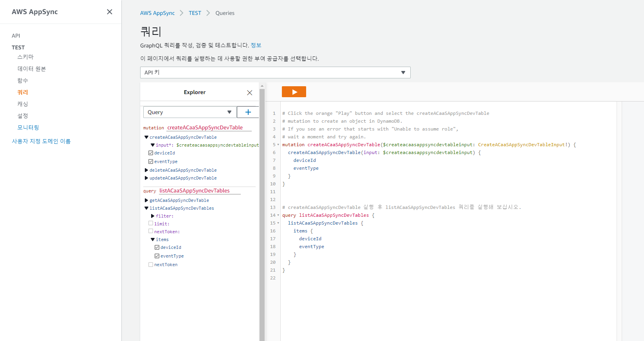Open 사용자 지정 도메인 이름 link
Viewport: 644px width, 341px height.
41,141
